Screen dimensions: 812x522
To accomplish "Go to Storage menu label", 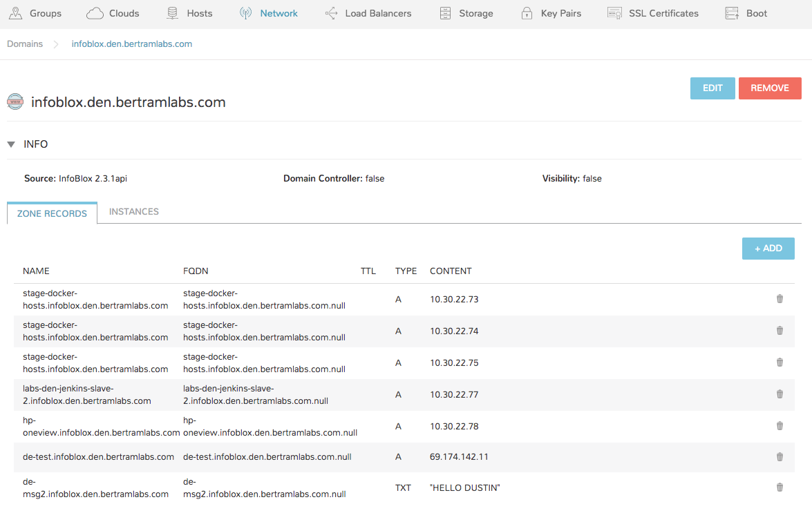I will click(476, 13).
